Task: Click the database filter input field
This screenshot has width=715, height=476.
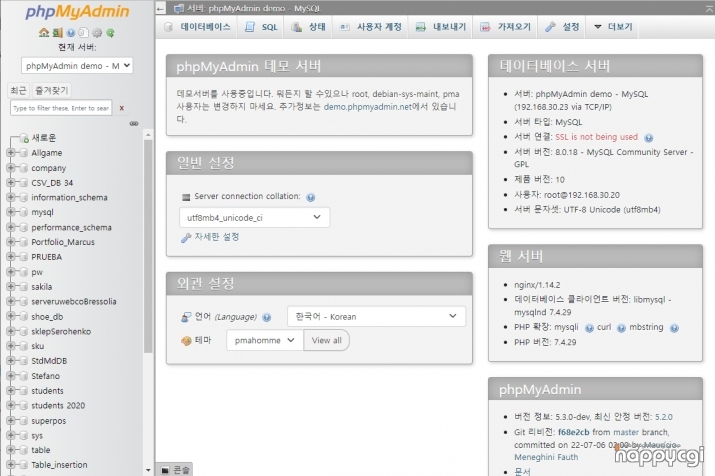Action: coord(61,108)
